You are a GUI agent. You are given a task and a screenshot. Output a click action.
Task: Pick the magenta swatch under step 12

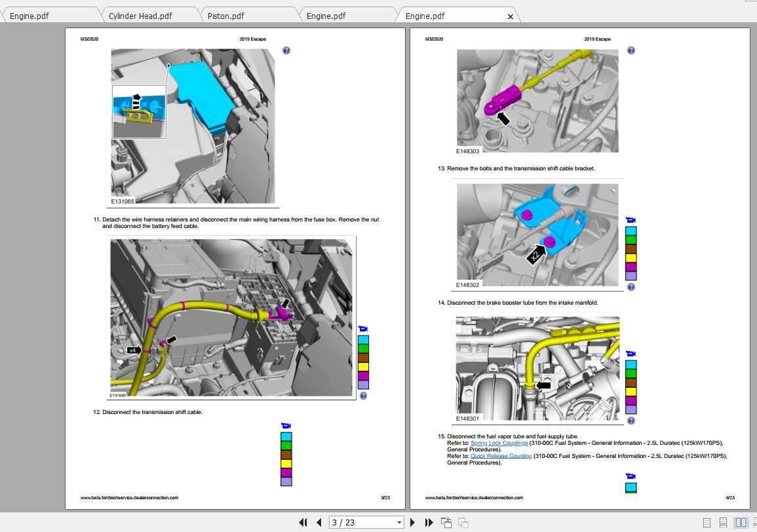286,472
